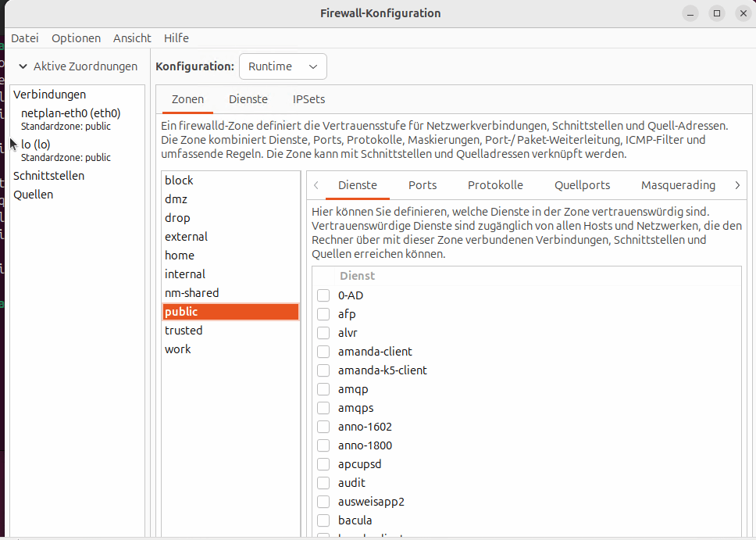Enable the ausweisapp2 service checkbox

323,502
